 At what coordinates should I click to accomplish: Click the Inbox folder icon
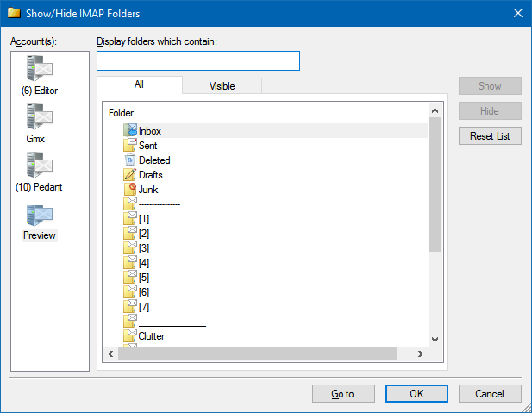[130, 131]
